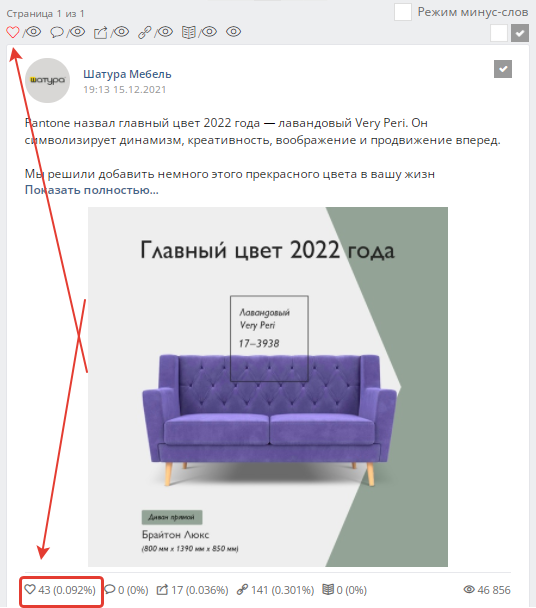Toggle the checkmark on Шатура Мебель post

click(503, 69)
